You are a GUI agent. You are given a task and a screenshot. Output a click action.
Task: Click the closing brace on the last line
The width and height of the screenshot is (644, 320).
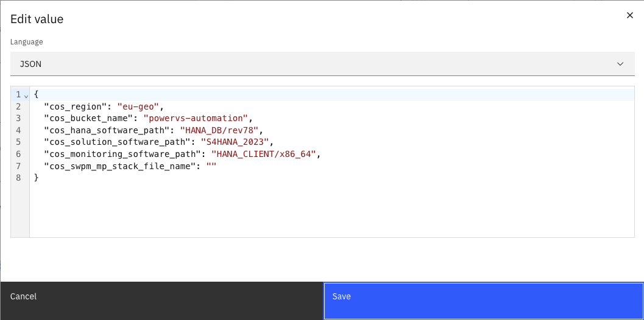[x=37, y=178]
